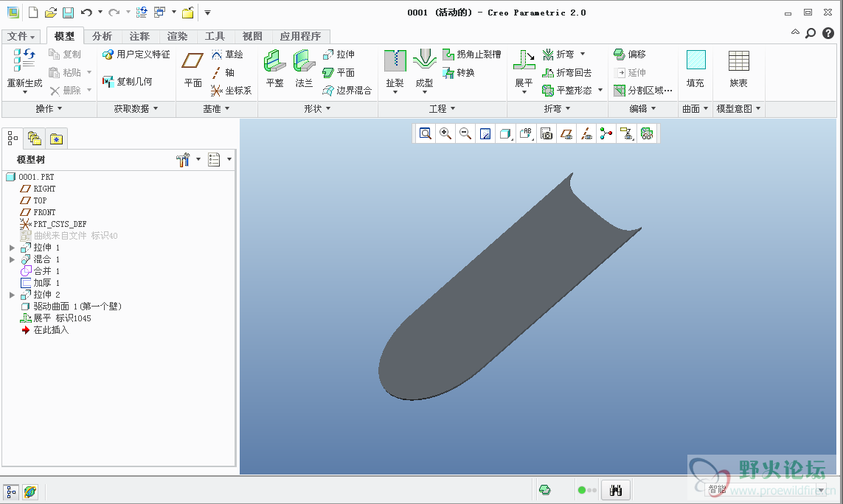The width and height of the screenshot is (843, 504).
Task: Select the Conversion (转换) tool
Action: click(x=459, y=72)
